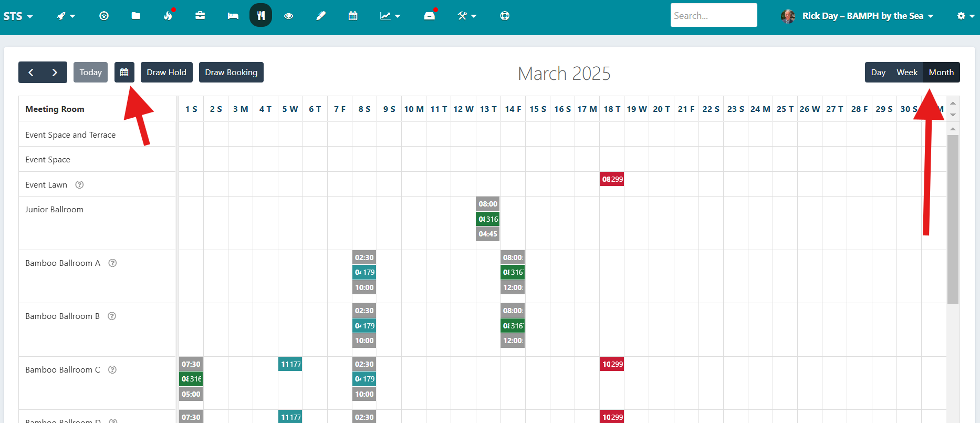Open the 07:30 block in Bamboo Ballroom C
Viewport: 980px width, 423px height.
tap(191, 364)
